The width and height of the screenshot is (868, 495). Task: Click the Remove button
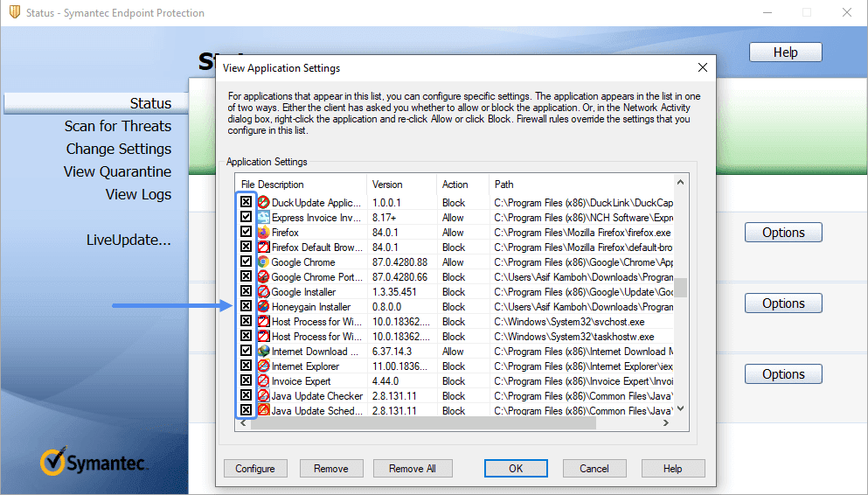[x=331, y=469]
